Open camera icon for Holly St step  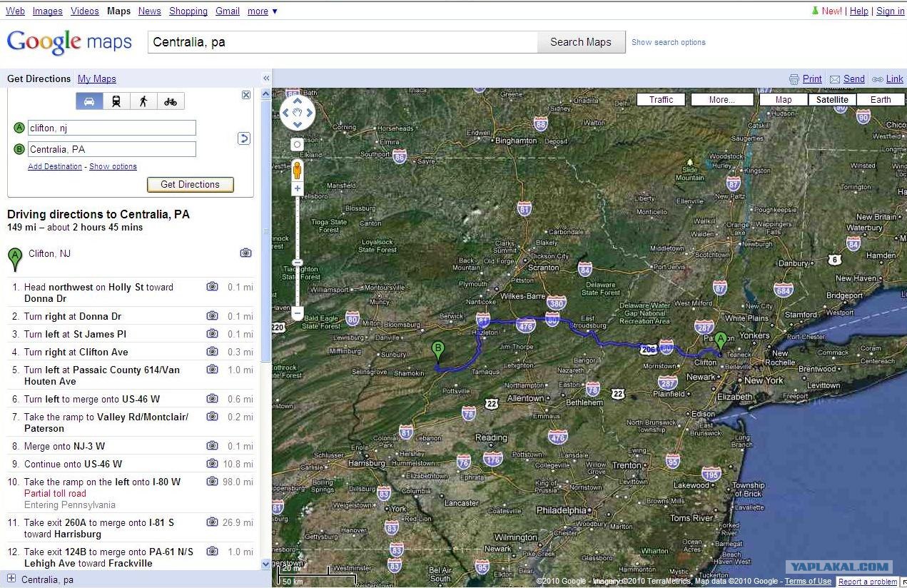[212, 286]
